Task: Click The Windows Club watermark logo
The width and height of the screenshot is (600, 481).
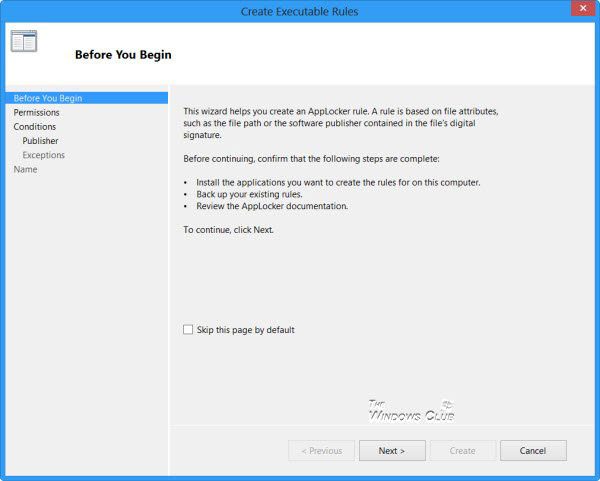Action: [x=411, y=409]
